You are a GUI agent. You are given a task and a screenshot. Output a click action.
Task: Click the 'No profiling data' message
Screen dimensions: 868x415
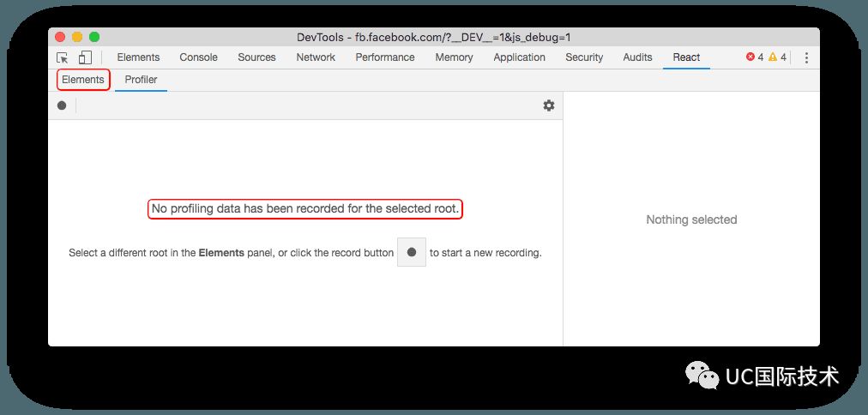(305, 209)
